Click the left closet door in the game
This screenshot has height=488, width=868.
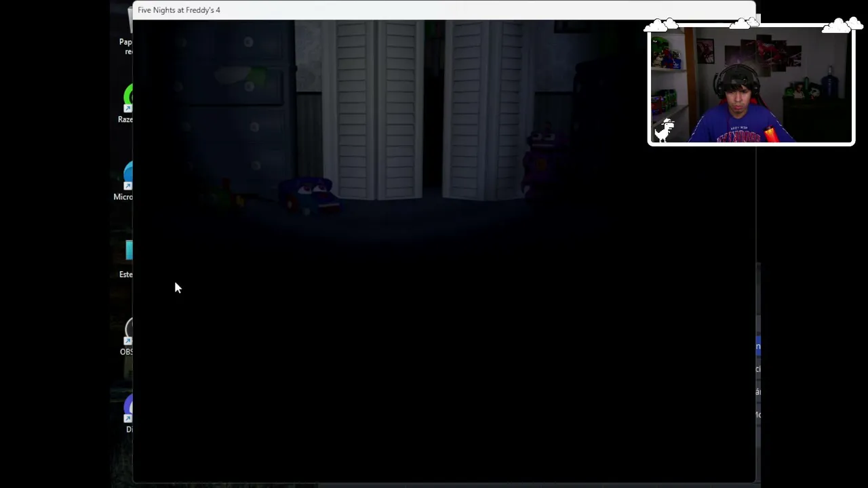(x=372, y=110)
